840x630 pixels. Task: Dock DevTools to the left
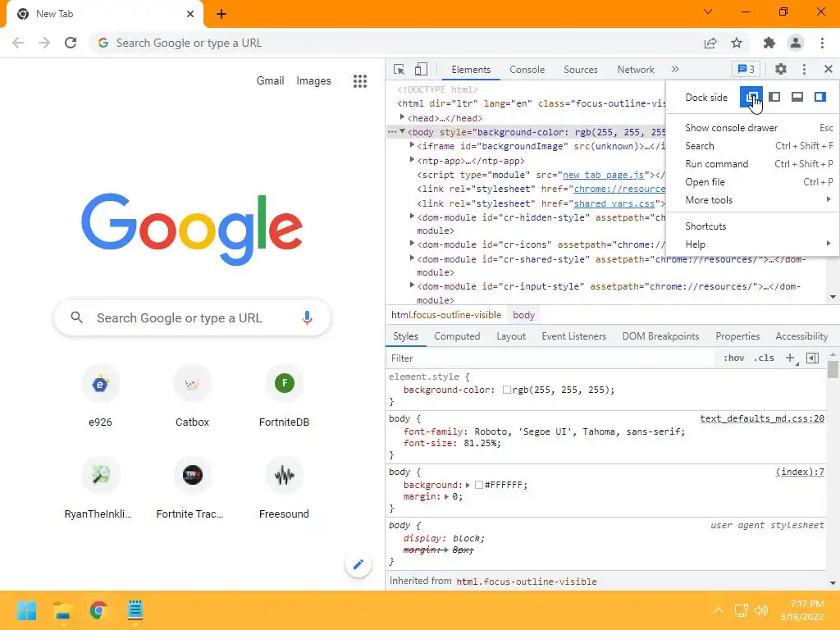(x=774, y=97)
